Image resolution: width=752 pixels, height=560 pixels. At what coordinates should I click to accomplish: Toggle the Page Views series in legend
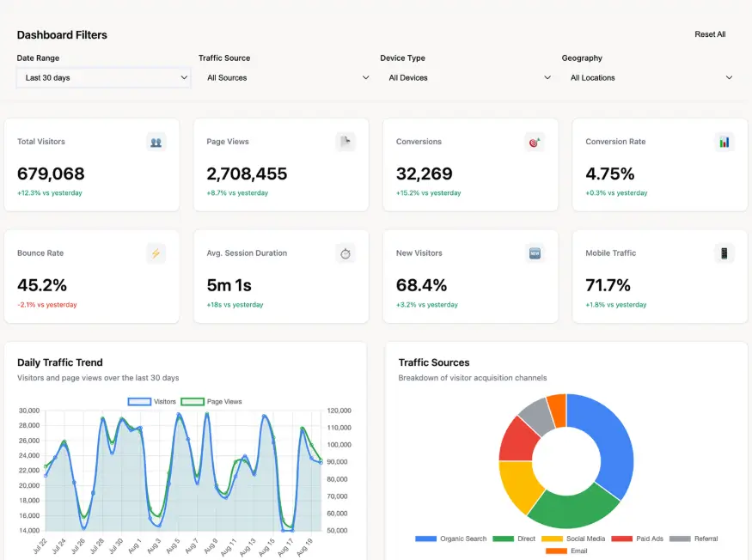tap(211, 401)
